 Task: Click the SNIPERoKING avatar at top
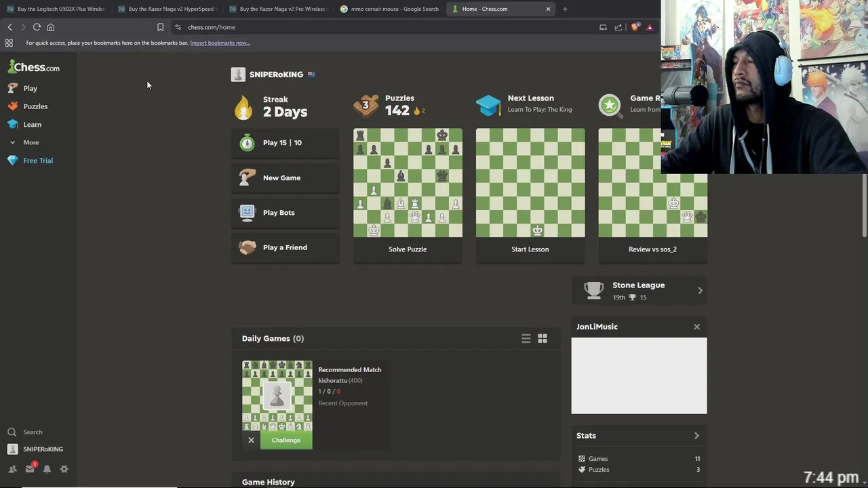[238, 75]
